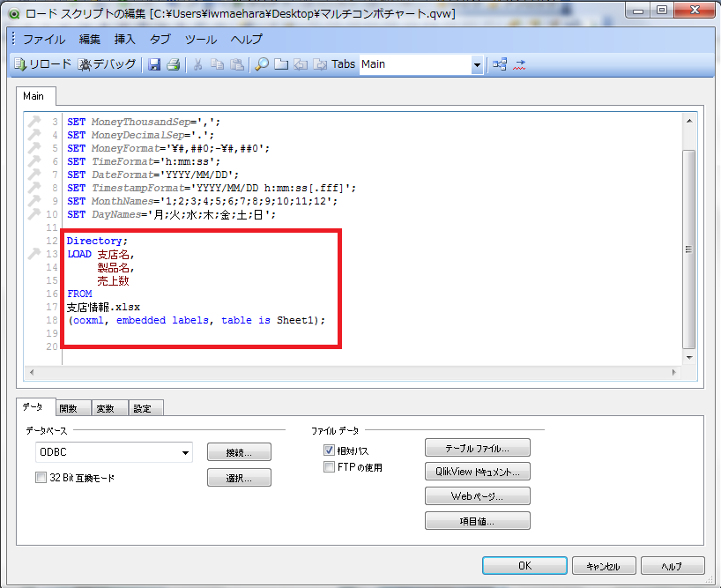Confirm with the OK button

[524, 565]
